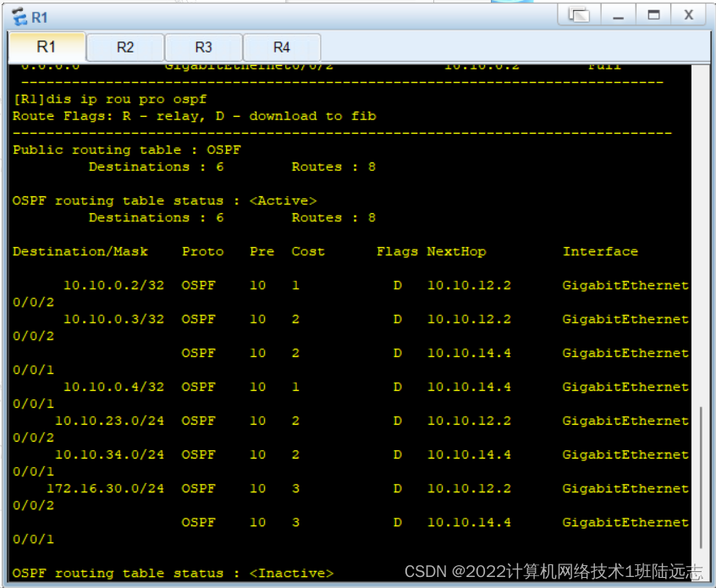Switch to the R3 console tab
This screenshot has height=588, width=716.
point(203,48)
